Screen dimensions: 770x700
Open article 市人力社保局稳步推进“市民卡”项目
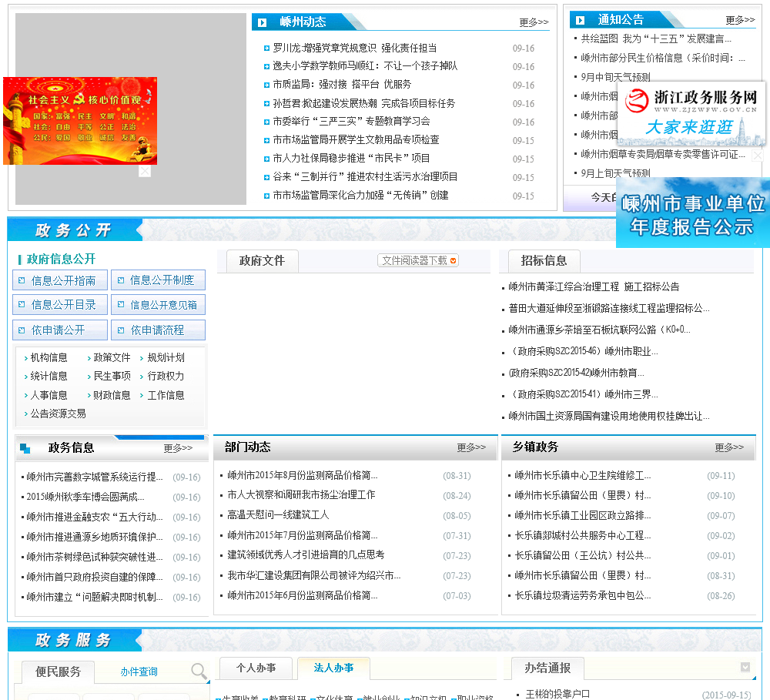tap(351, 158)
